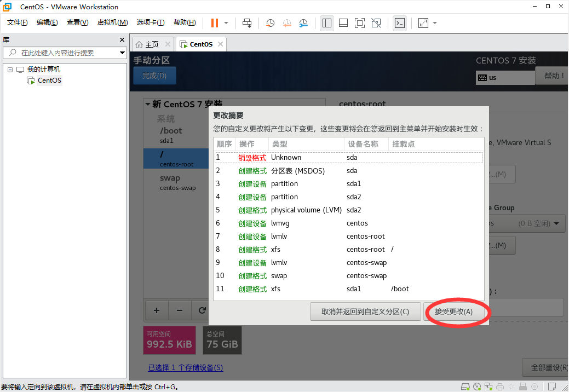The image size is (569, 392).
Task: Click the 帮助! button in installer
Action: point(552,76)
